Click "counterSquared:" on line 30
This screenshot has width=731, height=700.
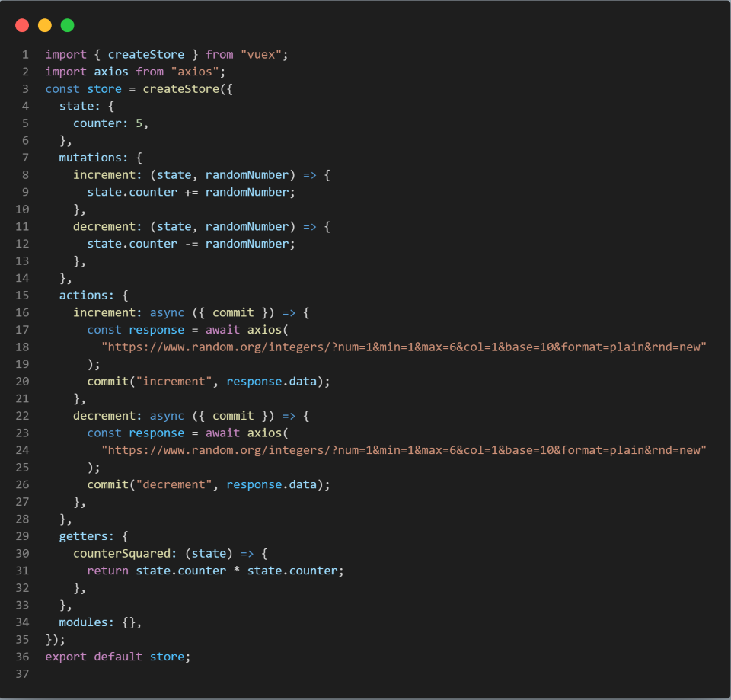125,554
